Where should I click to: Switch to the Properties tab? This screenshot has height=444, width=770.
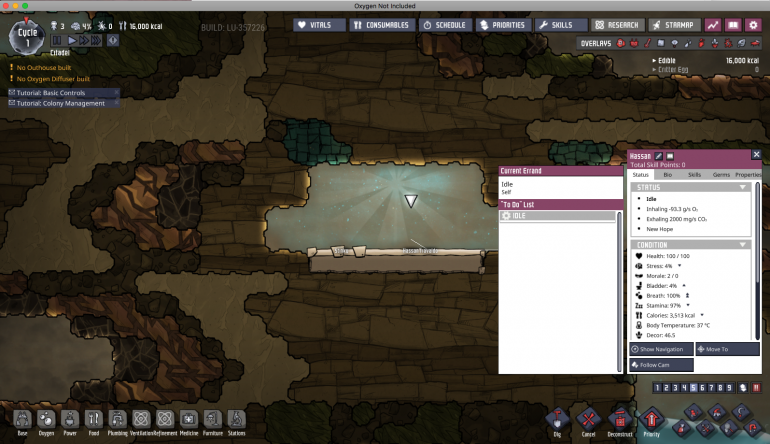pos(747,175)
